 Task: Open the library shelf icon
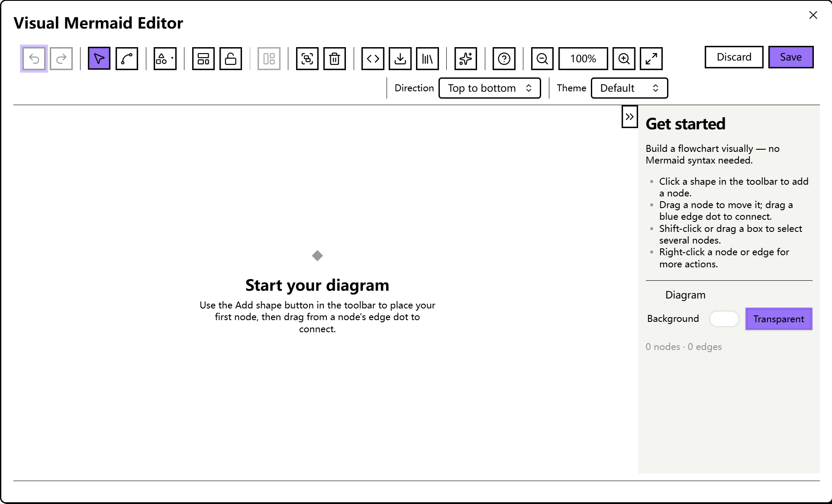pyautogui.click(x=428, y=58)
